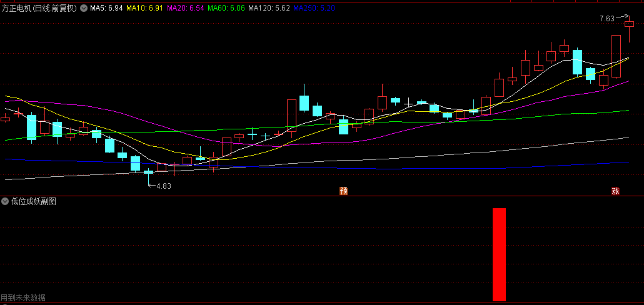Click the MA120: 5.62 label
The image size is (644, 305).
(x=270, y=7)
